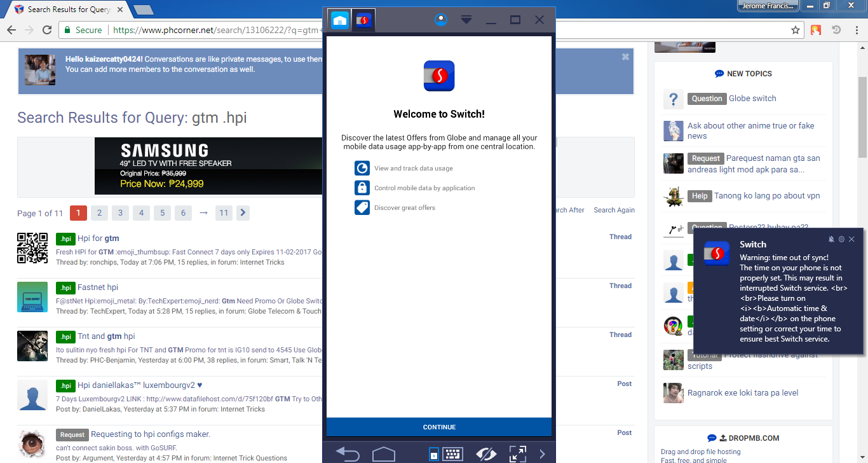Viewport: 868px width, 463px height.
Task: Click the next page chevron in pagination
Action: 243,213
